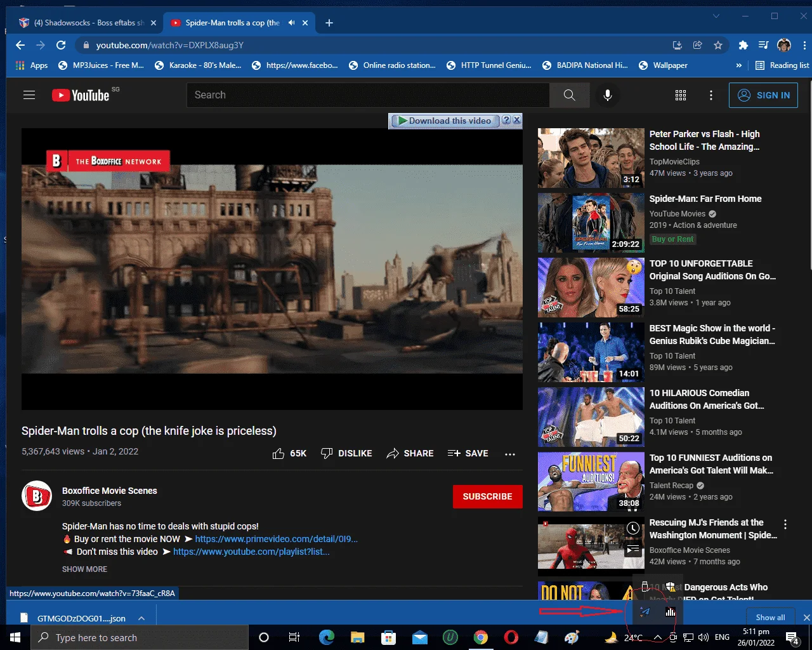Reload the page in Chrome
Image resolution: width=812 pixels, height=650 pixels.
tap(61, 45)
